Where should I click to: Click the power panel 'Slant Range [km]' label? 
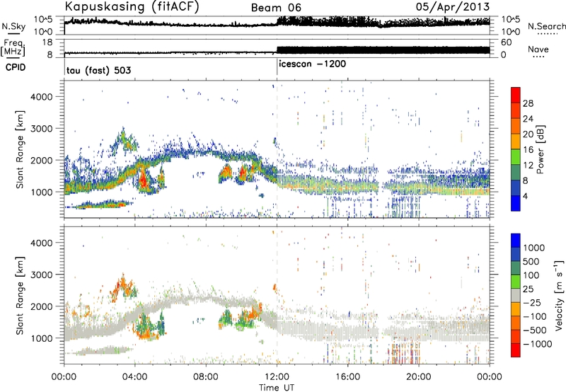(20, 149)
